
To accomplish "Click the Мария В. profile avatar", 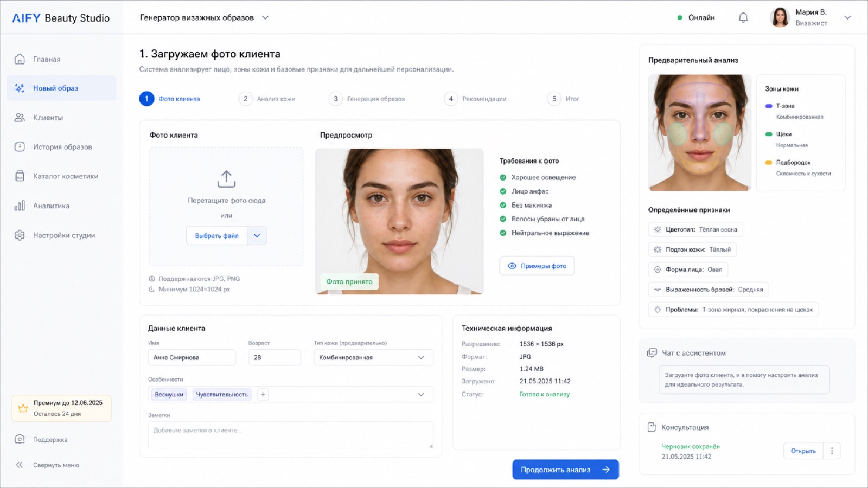I will [x=780, y=17].
